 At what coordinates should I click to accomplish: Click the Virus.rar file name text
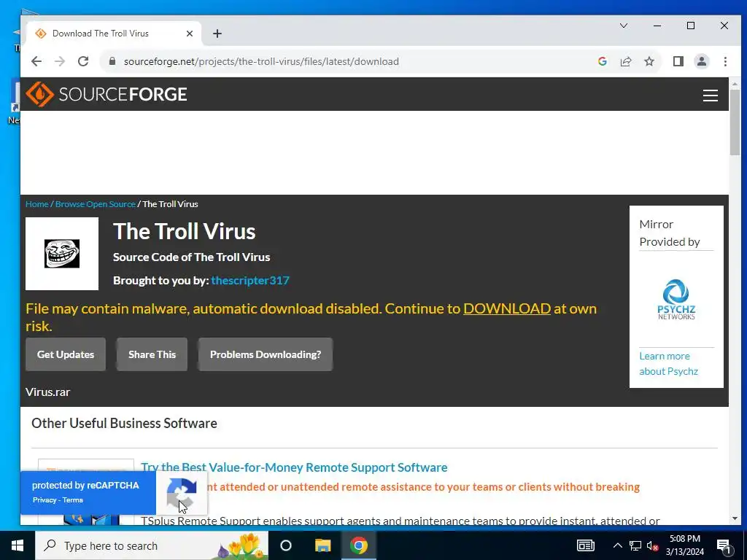[x=47, y=392]
